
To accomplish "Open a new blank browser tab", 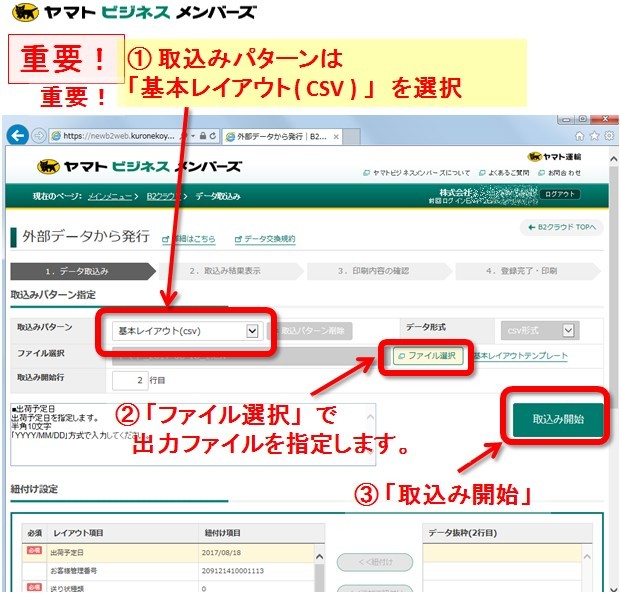I will point(352,137).
